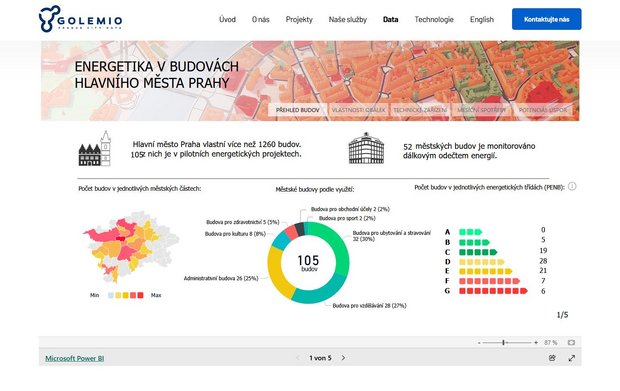Viewport: 620px width, 391px height.
Task: Click label 'Administrativní budova 26 (25%)'
Action: point(221,278)
